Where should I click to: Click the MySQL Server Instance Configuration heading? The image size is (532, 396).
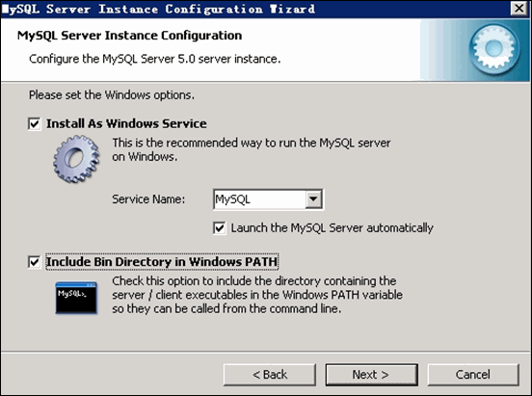(x=129, y=36)
